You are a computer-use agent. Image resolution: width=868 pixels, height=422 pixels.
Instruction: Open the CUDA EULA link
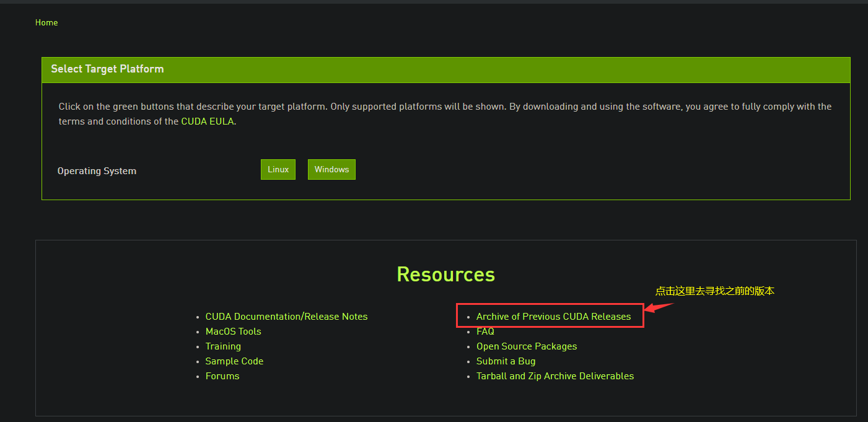[x=208, y=121]
